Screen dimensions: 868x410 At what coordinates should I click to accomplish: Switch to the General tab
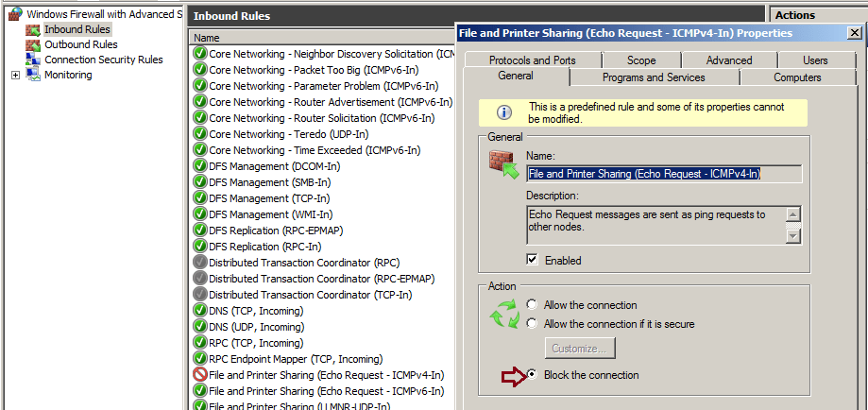[x=516, y=76]
